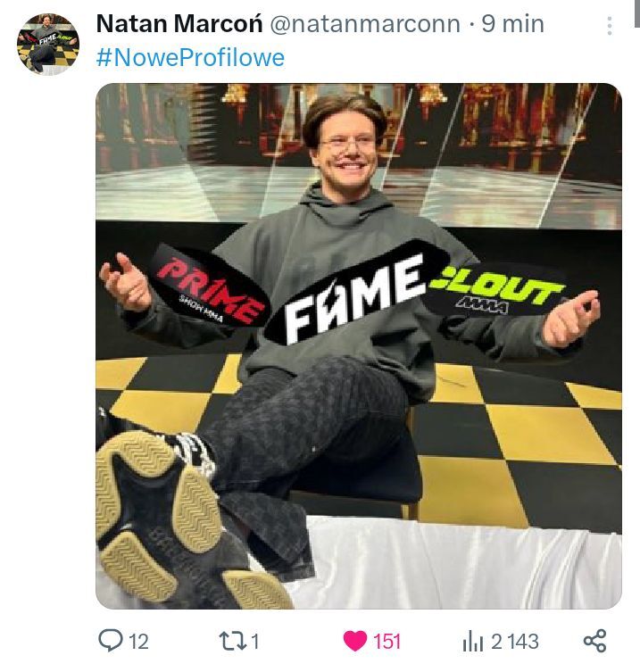The image size is (640, 672).
Task: Toggle the pink heart like icon
Action: coord(355,640)
